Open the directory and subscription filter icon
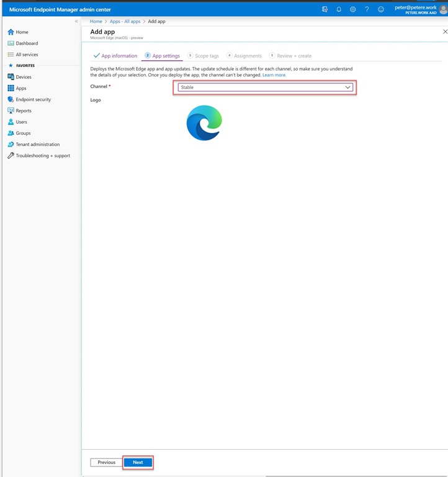Screen dimensions: 448x477 click(325, 9)
